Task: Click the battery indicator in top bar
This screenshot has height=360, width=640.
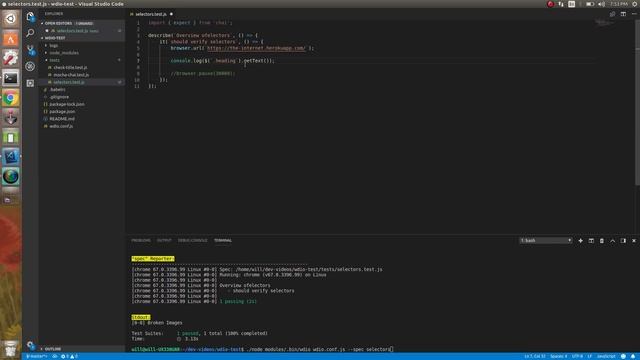Action: click(x=590, y=4)
